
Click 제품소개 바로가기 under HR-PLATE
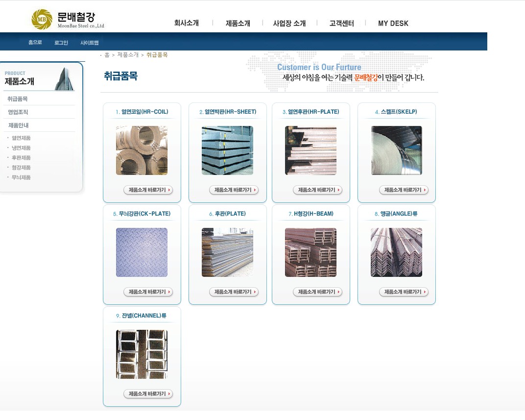coord(317,190)
